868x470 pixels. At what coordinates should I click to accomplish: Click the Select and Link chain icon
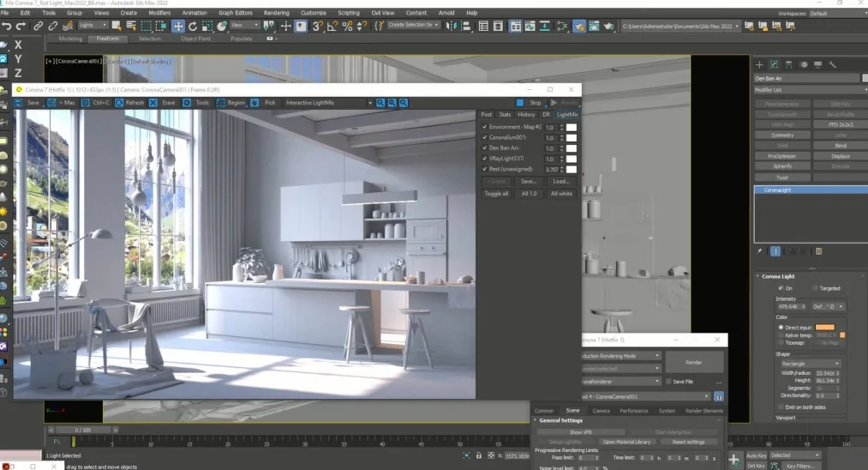tap(39, 26)
